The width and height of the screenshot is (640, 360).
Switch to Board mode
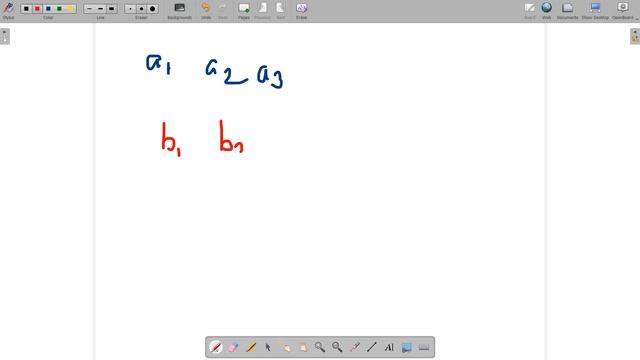pyautogui.click(x=530, y=11)
